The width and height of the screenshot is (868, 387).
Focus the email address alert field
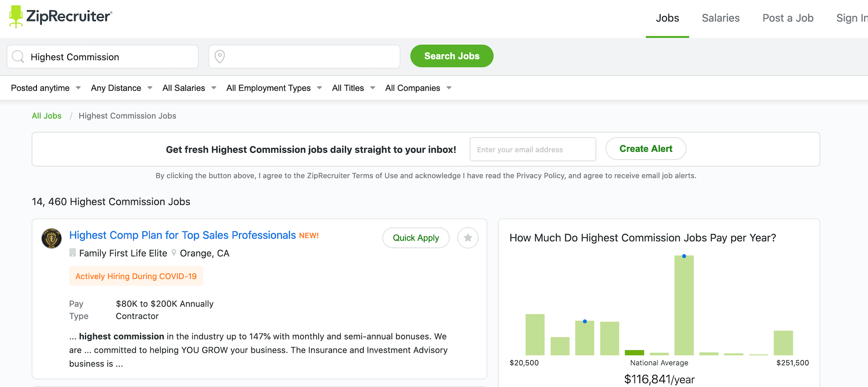(x=533, y=149)
